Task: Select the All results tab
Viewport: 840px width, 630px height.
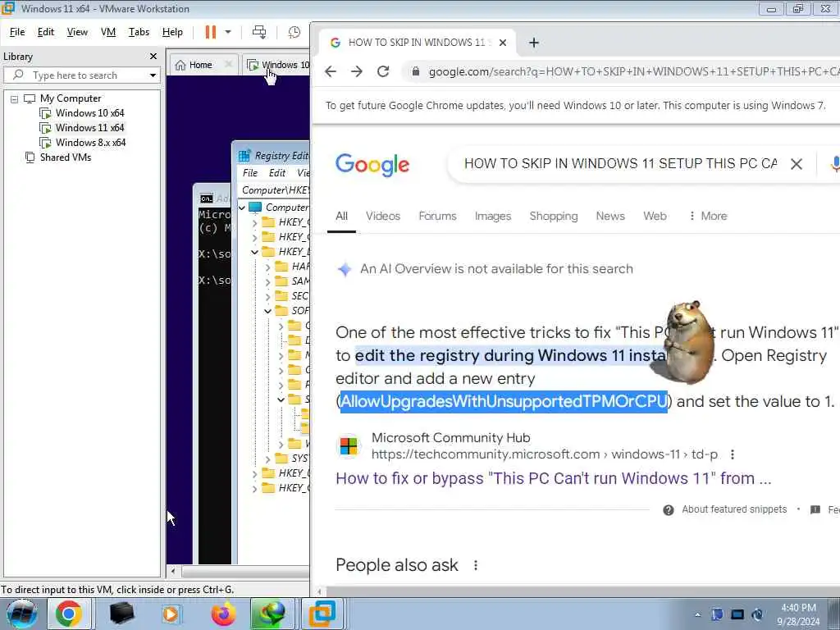Action: [342, 216]
